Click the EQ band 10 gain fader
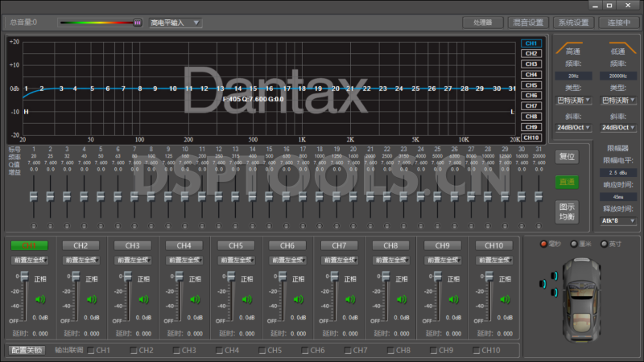This screenshot has height=362, width=644. pyautogui.click(x=185, y=197)
